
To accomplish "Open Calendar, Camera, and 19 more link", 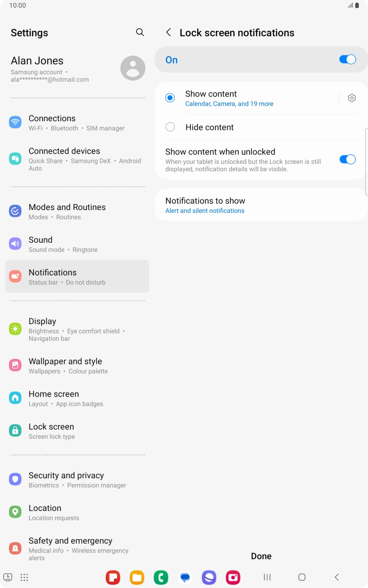I will (x=229, y=104).
